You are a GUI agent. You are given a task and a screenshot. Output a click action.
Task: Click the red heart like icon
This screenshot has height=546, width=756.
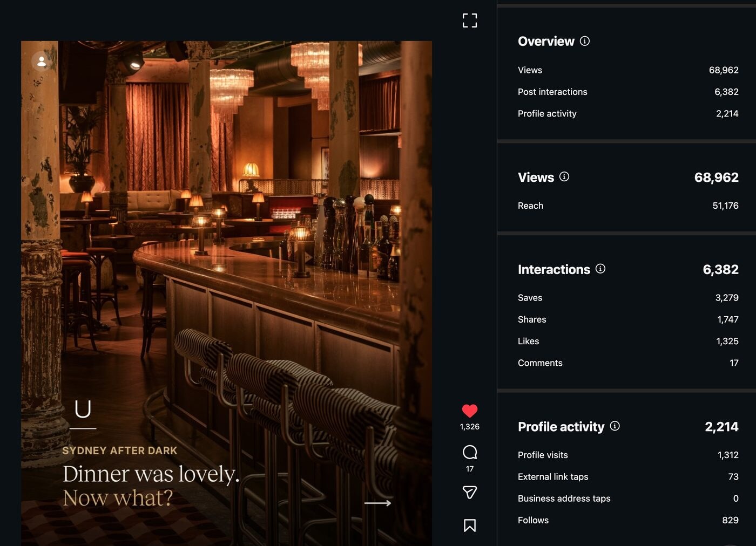tap(470, 411)
